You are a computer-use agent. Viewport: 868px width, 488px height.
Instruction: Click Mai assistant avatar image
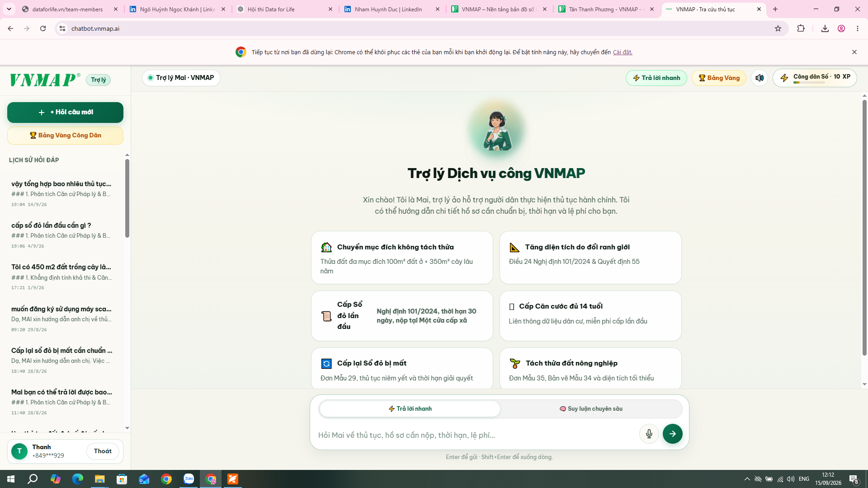[x=496, y=131]
